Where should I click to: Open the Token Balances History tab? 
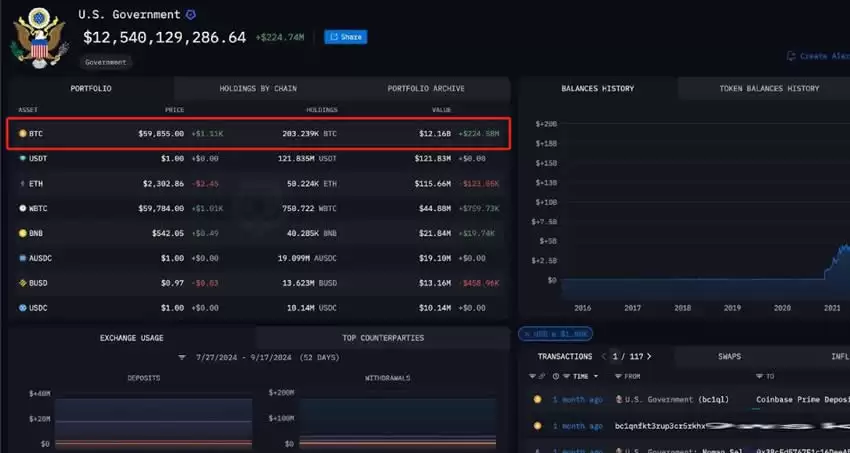click(768, 89)
